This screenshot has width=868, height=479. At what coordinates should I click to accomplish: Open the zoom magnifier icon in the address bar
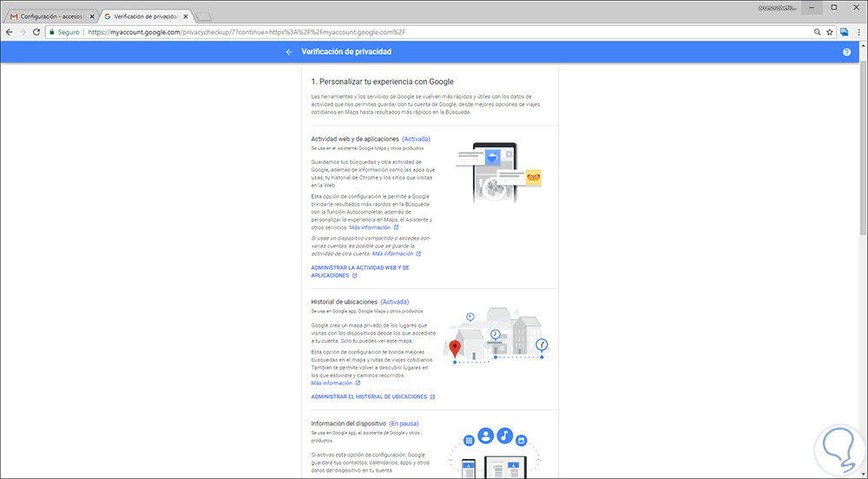point(817,32)
